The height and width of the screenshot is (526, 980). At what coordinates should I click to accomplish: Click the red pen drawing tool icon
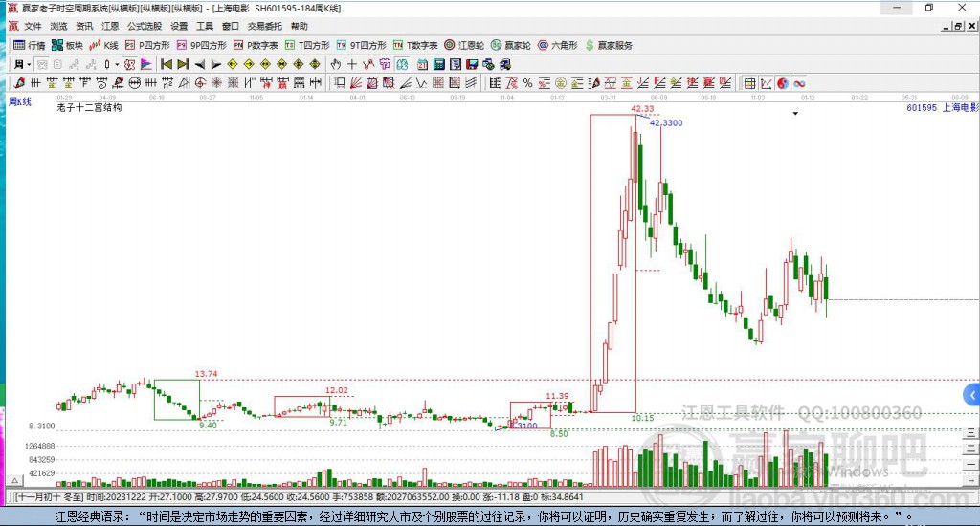[19, 83]
